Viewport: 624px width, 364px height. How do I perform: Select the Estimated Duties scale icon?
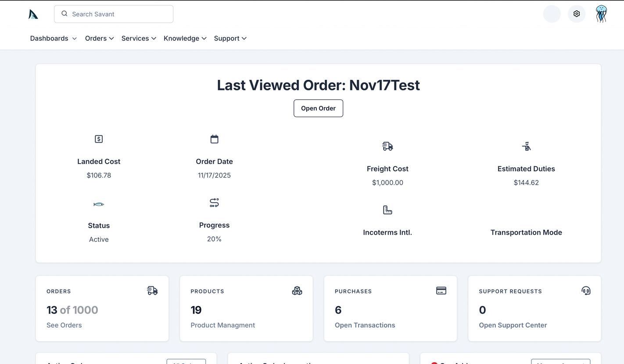pyautogui.click(x=526, y=146)
